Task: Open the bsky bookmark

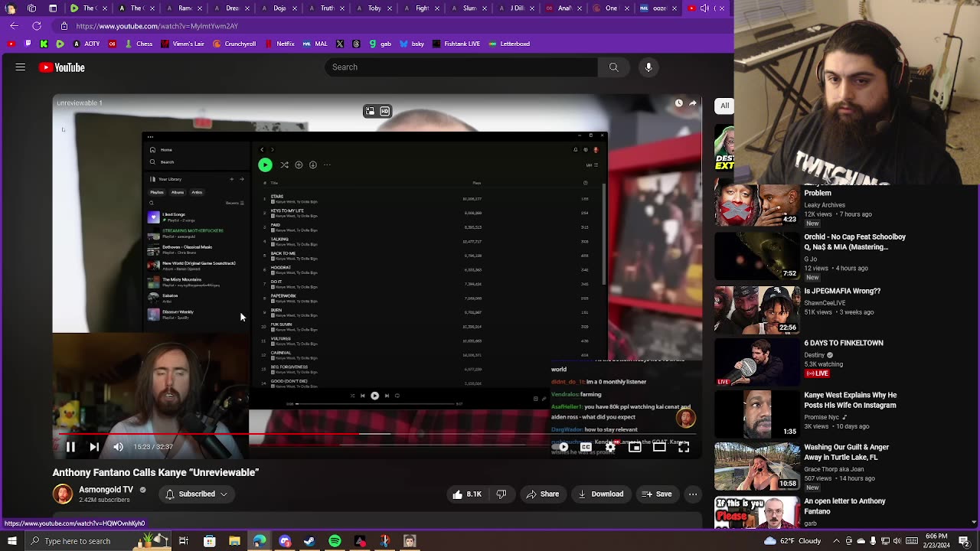Action: pyautogui.click(x=413, y=44)
